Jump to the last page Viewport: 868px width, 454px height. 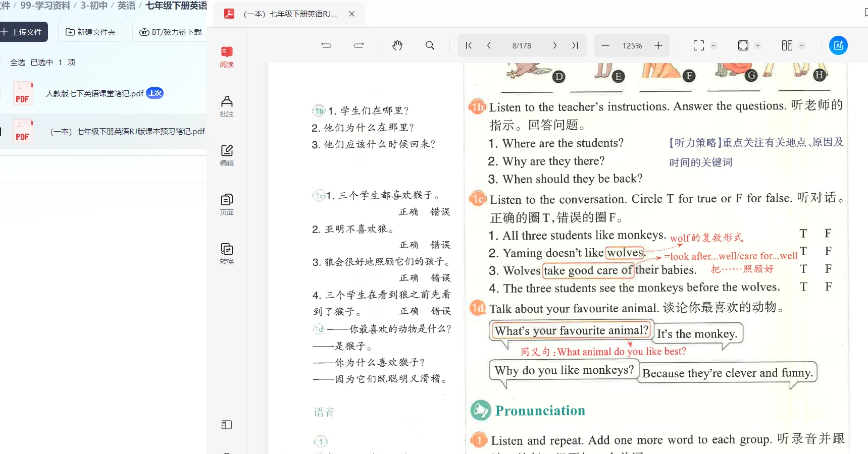pos(575,45)
